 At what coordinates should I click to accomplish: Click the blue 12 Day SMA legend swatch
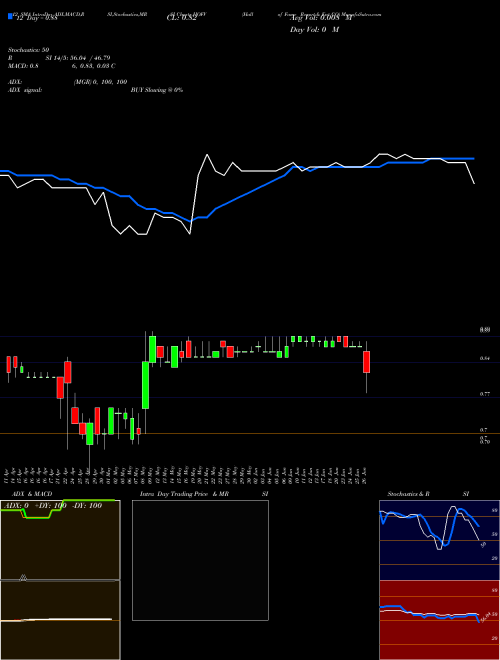pos(10,16)
